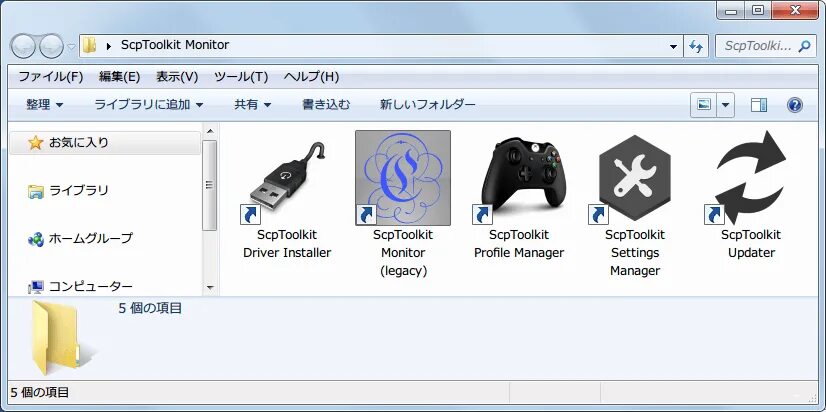Click the navigation pane scrollbar thumb

(x=210, y=185)
